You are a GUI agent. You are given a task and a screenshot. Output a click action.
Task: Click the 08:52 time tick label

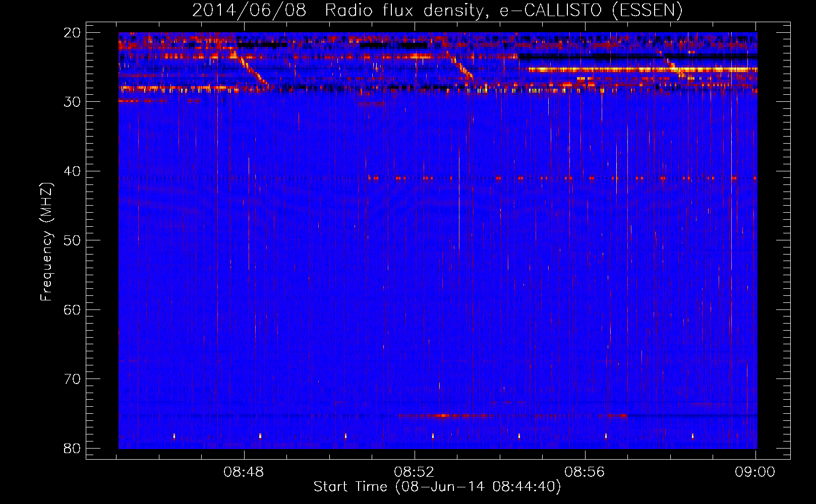[x=414, y=472]
